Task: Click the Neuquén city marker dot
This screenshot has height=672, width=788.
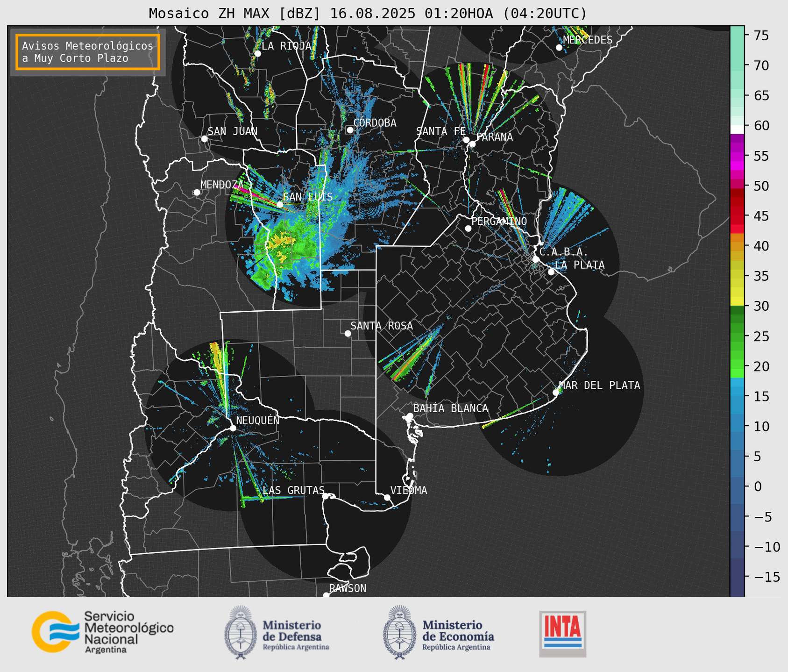Action: click(233, 428)
